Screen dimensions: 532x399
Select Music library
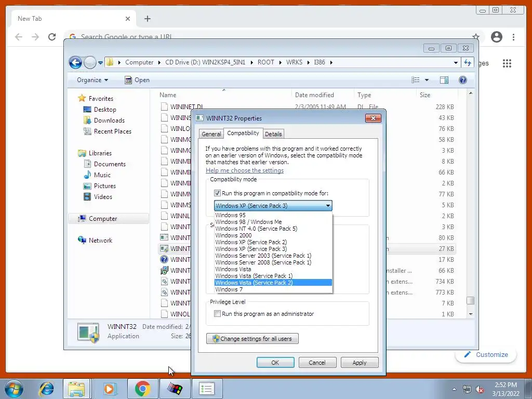(102, 175)
